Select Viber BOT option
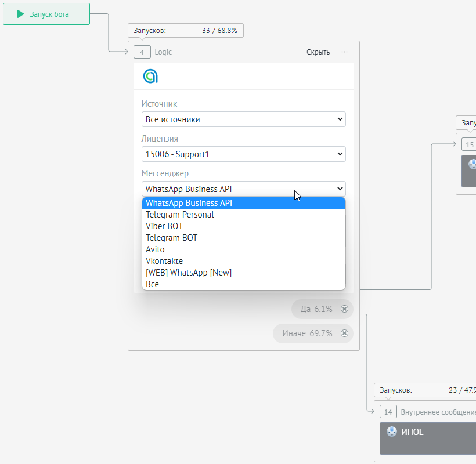The image size is (476, 464). pyautogui.click(x=164, y=226)
